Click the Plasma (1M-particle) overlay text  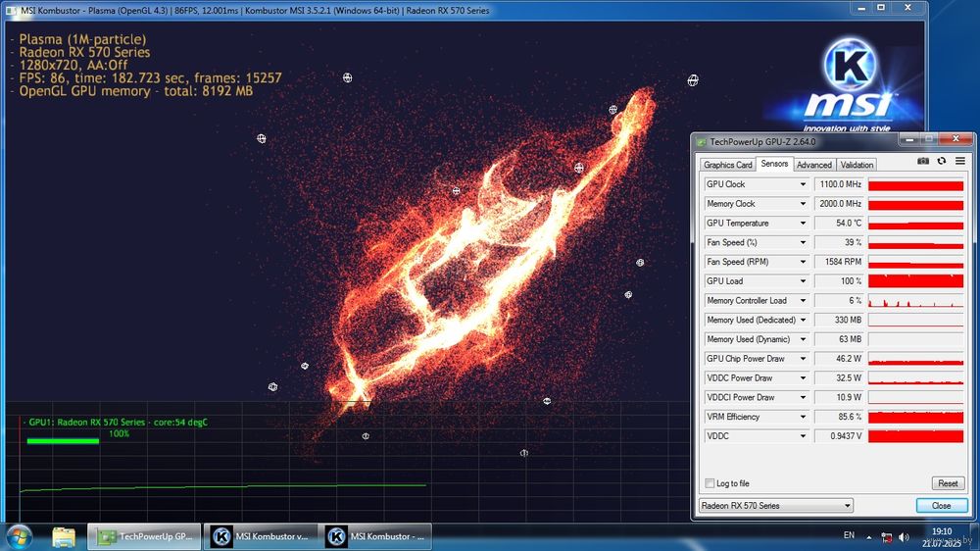(82, 39)
